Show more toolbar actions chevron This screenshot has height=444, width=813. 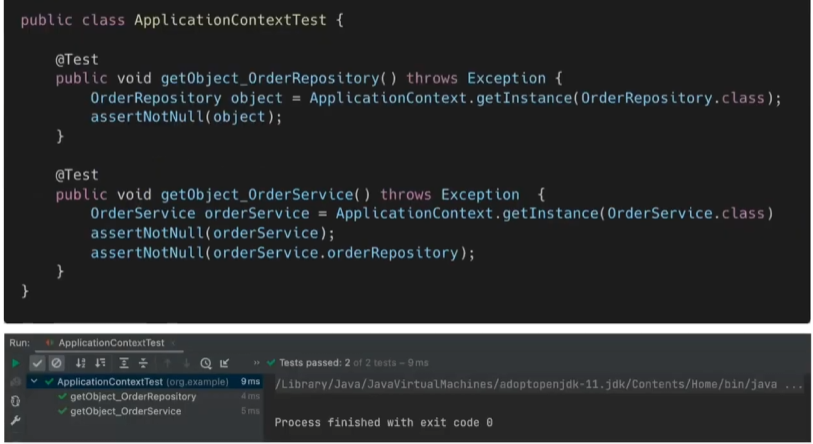[256, 363]
